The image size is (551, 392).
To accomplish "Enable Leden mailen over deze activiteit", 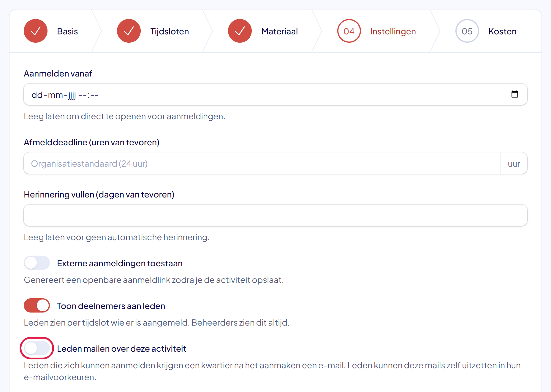I will [x=37, y=348].
